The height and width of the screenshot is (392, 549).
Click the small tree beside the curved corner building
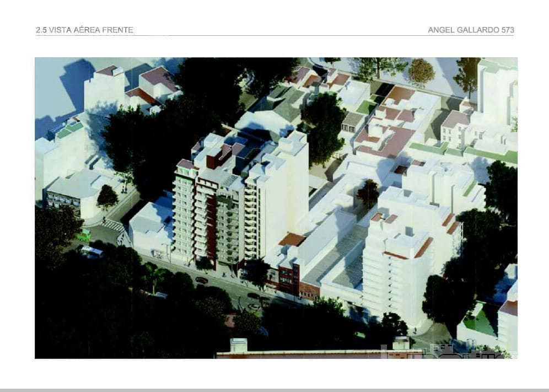(107, 196)
